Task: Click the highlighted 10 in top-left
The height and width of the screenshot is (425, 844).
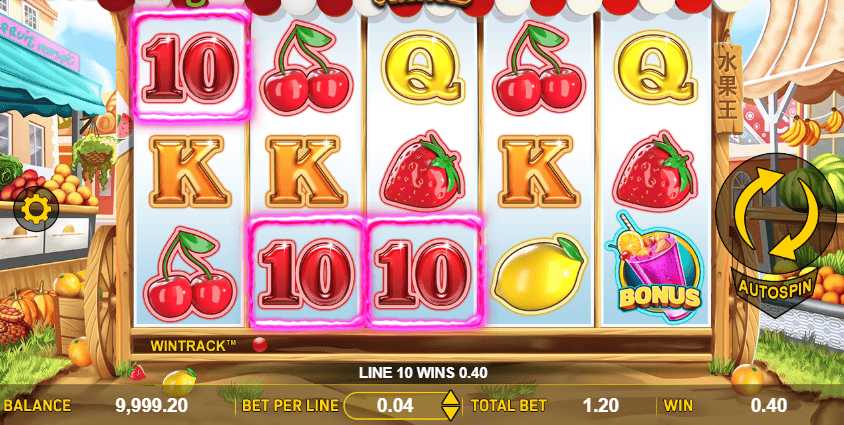Action: tap(191, 66)
